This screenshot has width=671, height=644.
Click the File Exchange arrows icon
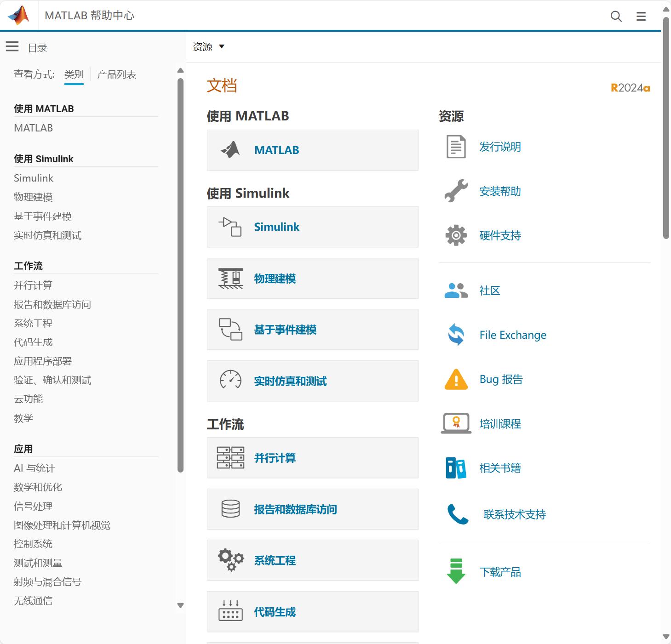tap(456, 335)
